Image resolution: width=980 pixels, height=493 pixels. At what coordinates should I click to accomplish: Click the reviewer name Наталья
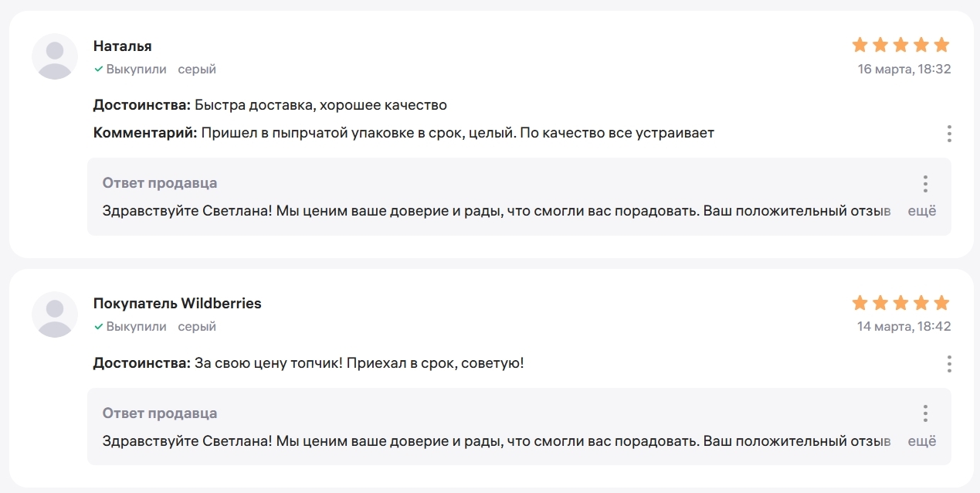tap(123, 46)
